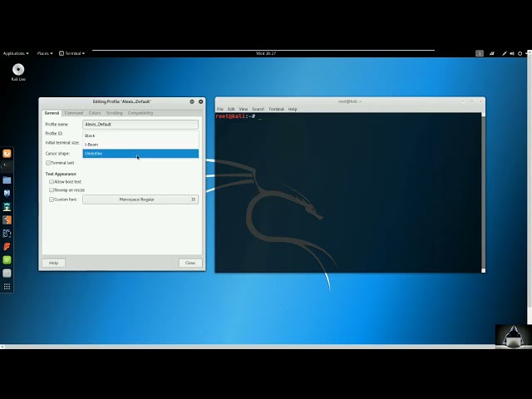Click the Close button in profile dialog

(190, 263)
